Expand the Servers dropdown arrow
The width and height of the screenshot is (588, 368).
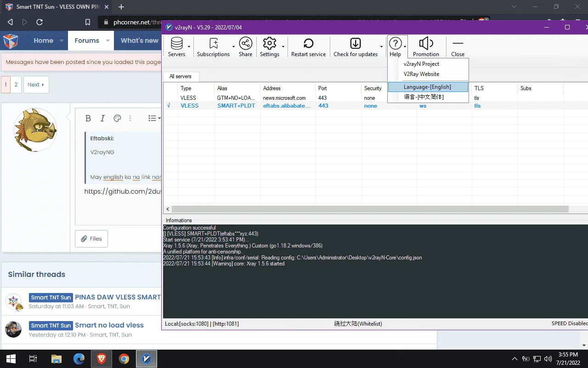click(x=189, y=47)
